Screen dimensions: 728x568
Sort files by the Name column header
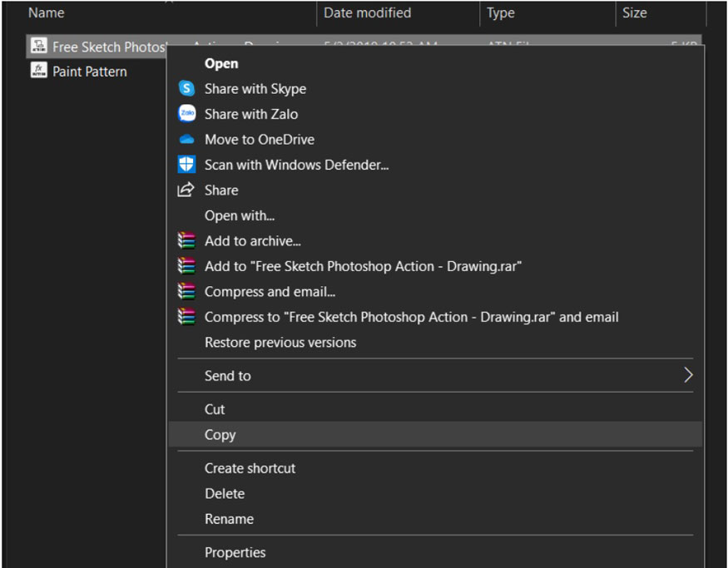46,12
